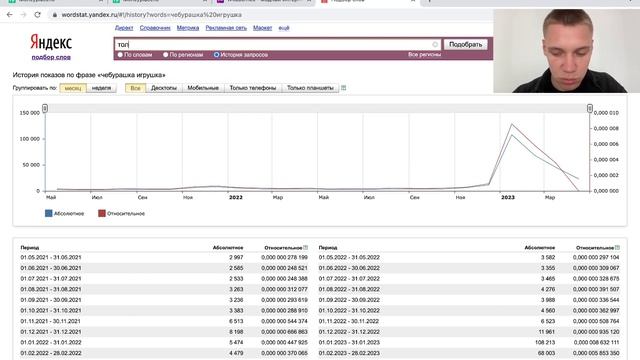
Task: Select the По регионам radio button
Action: point(165,54)
